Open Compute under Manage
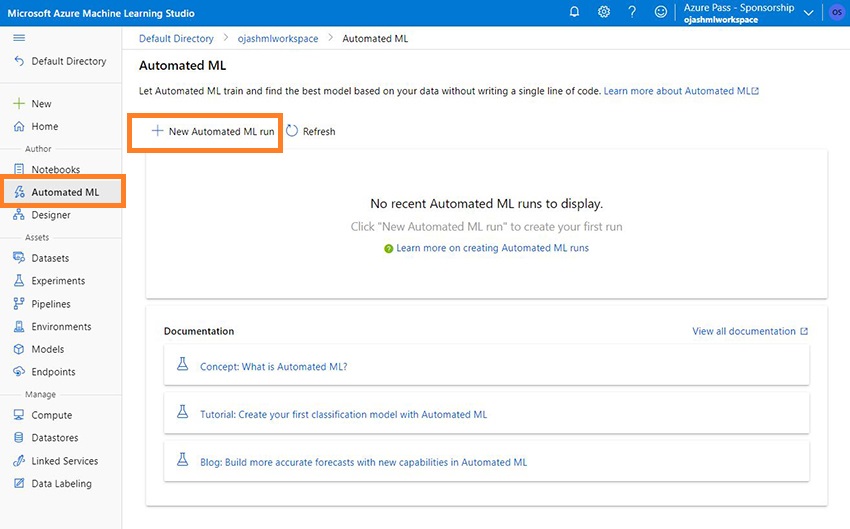This screenshot has width=850, height=529. click(51, 415)
